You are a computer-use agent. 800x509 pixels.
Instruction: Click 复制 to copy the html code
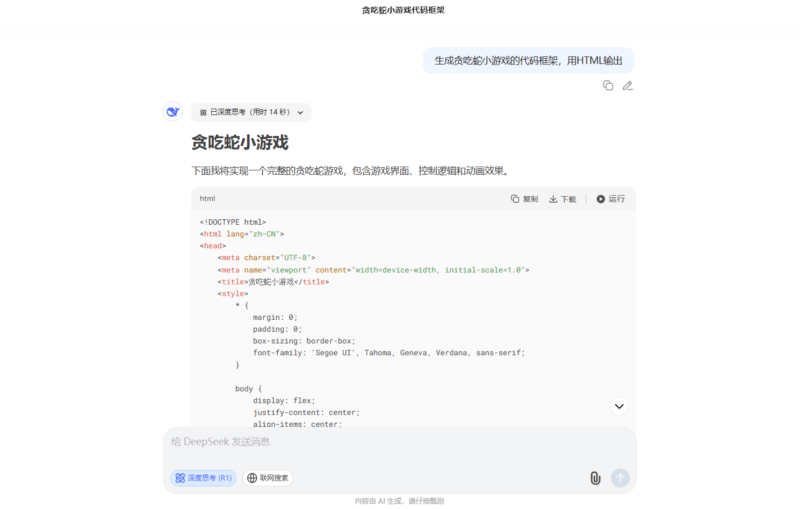[x=524, y=199]
